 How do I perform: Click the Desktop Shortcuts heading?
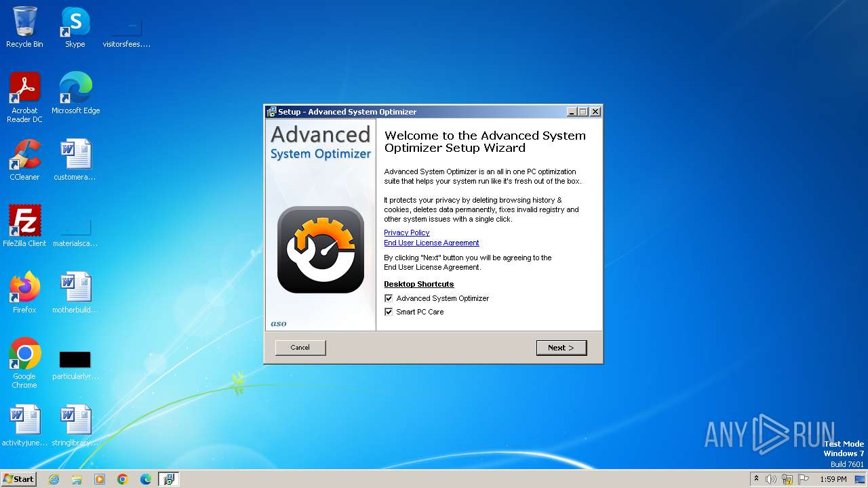[x=419, y=284]
